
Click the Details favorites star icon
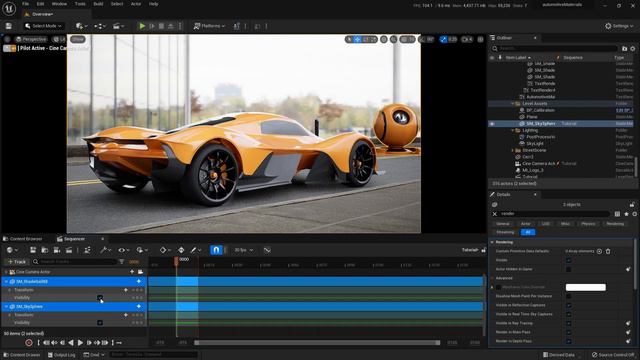(626, 214)
